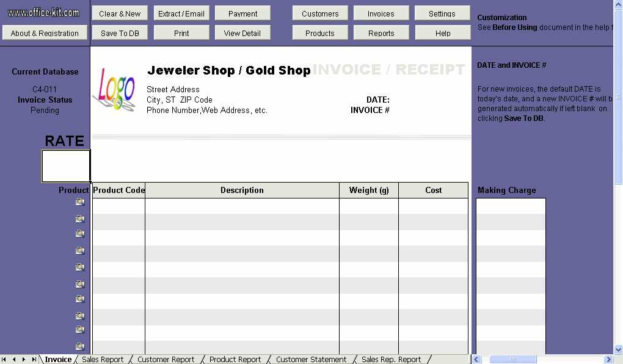Switch to Customer Statement tab

click(x=311, y=359)
